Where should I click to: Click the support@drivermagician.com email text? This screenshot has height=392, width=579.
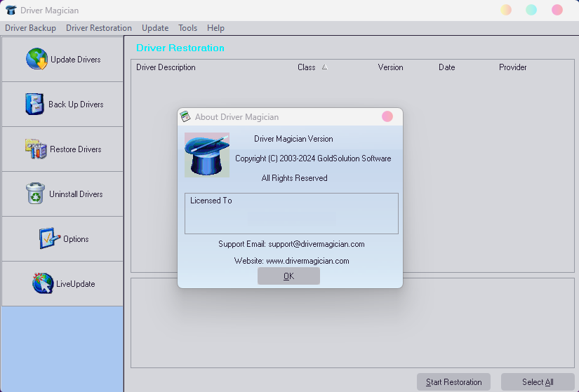click(317, 244)
